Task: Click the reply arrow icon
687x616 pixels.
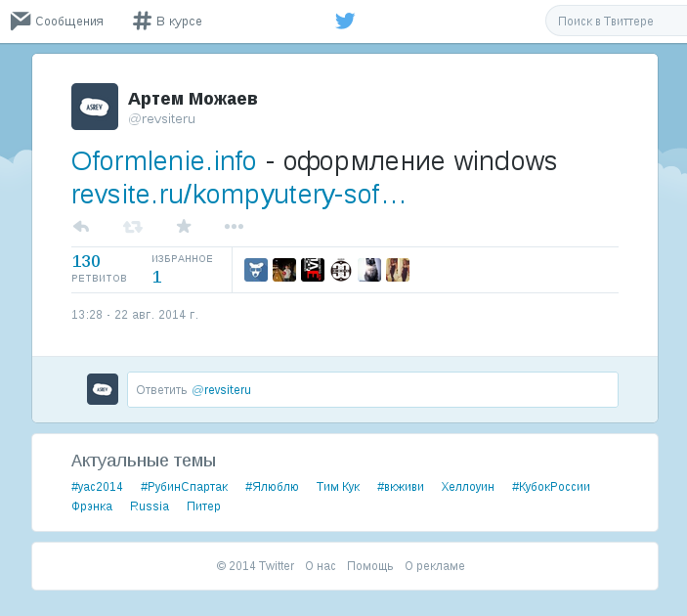Action: pyautogui.click(x=81, y=227)
